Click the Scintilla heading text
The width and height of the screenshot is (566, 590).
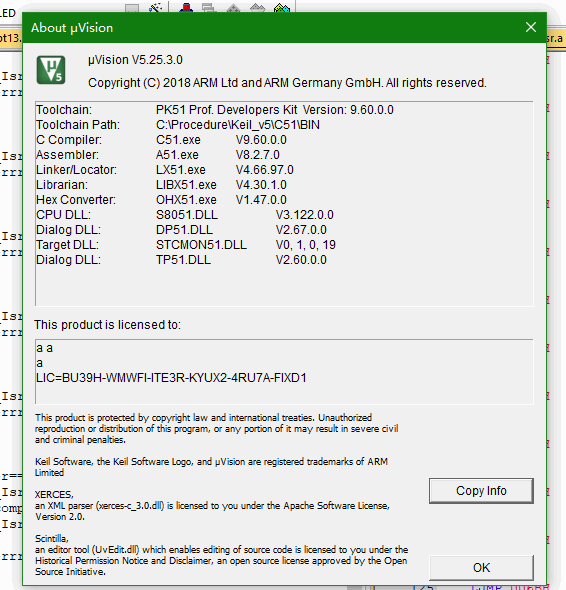point(52,538)
